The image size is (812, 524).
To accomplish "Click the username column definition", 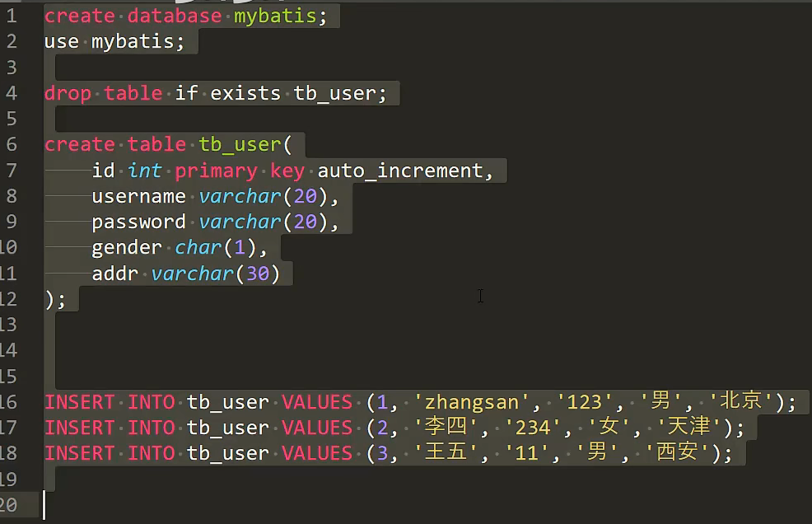I will pos(139,196).
